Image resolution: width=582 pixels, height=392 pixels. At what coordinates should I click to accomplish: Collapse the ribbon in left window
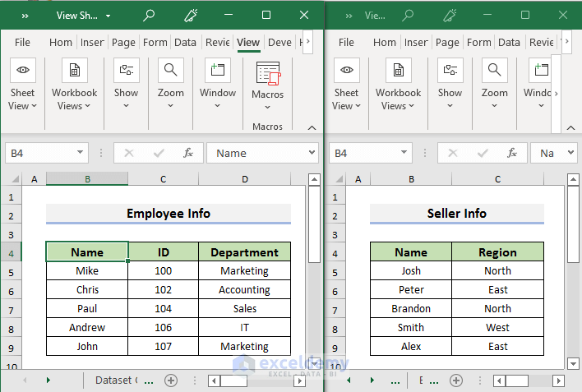312,127
